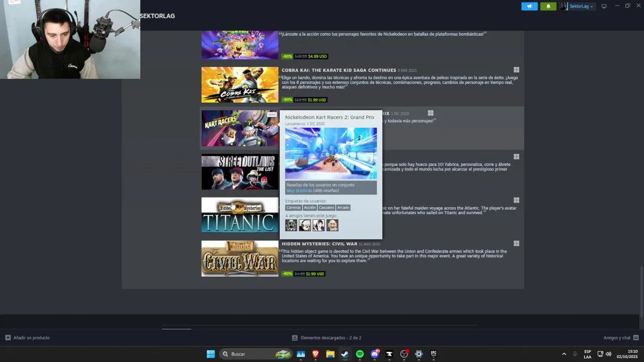Click Windows platform icon on Cobra Kai row
This screenshot has height=362, width=644.
(x=516, y=70)
